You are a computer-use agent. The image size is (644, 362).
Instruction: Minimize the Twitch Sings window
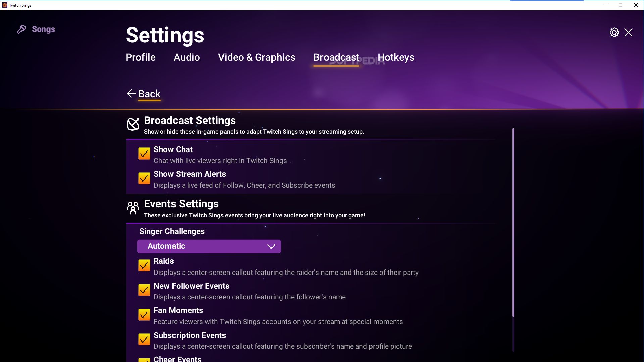[x=605, y=5]
